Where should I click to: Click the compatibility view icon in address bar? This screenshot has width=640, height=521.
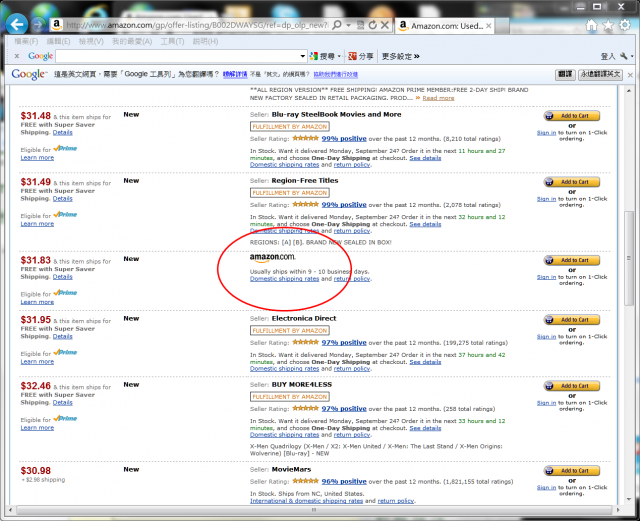(360, 25)
